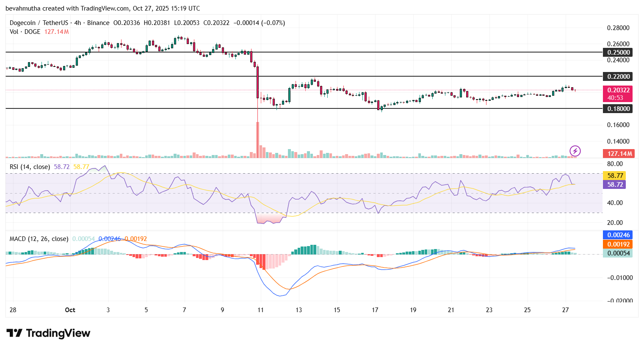Select the MACD (12, 26, close) indicator title
644x349 pixels.
coord(39,239)
